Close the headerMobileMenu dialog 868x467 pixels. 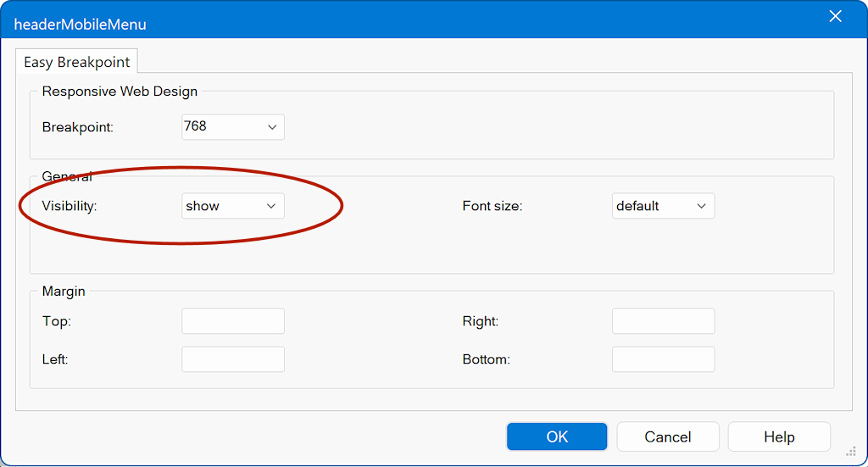pos(835,17)
